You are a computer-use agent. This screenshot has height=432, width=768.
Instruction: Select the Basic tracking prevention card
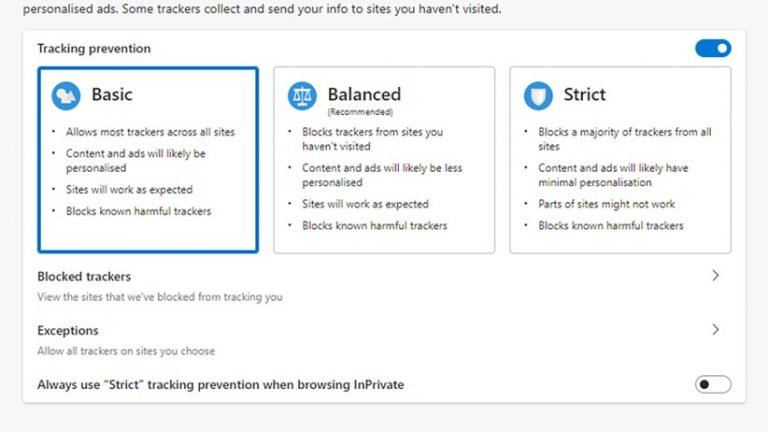point(148,160)
